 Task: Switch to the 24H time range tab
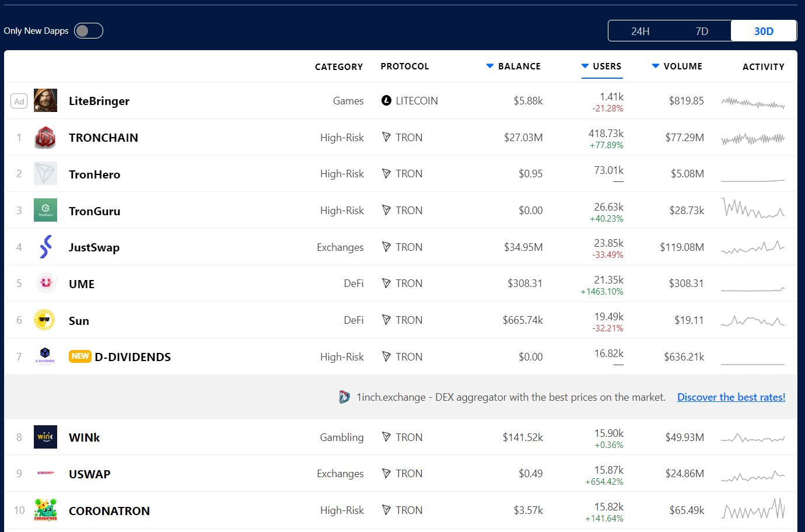pyautogui.click(x=640, y=31)
